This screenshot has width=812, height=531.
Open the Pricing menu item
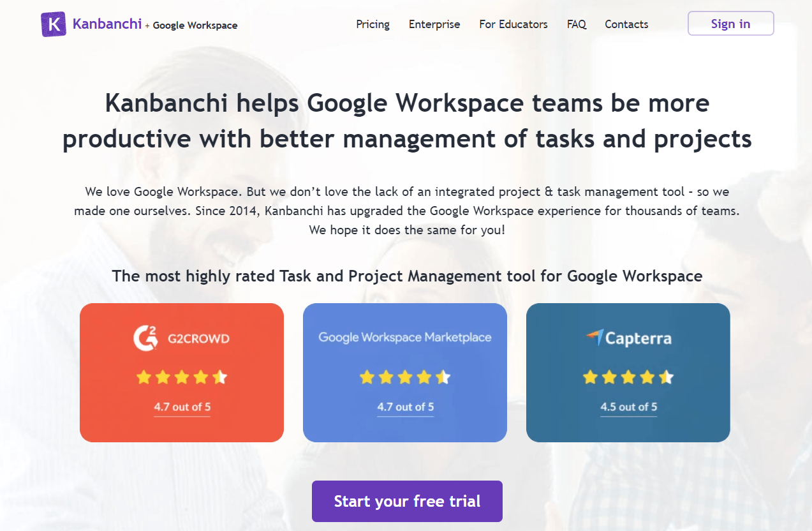[373, 24]
